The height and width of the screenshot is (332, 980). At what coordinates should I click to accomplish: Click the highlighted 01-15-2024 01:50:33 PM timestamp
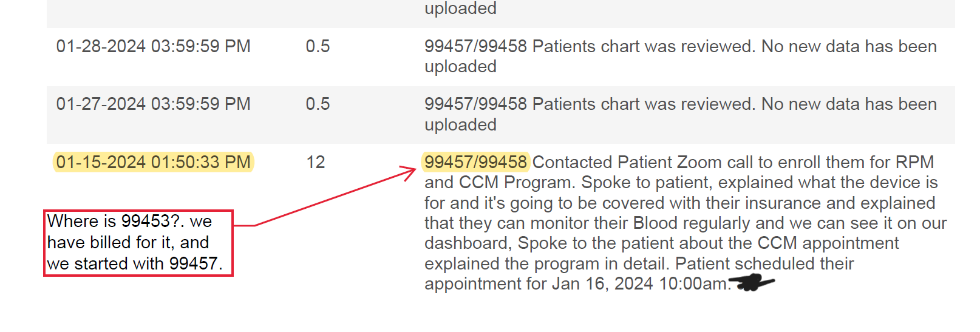pos(153,163)
